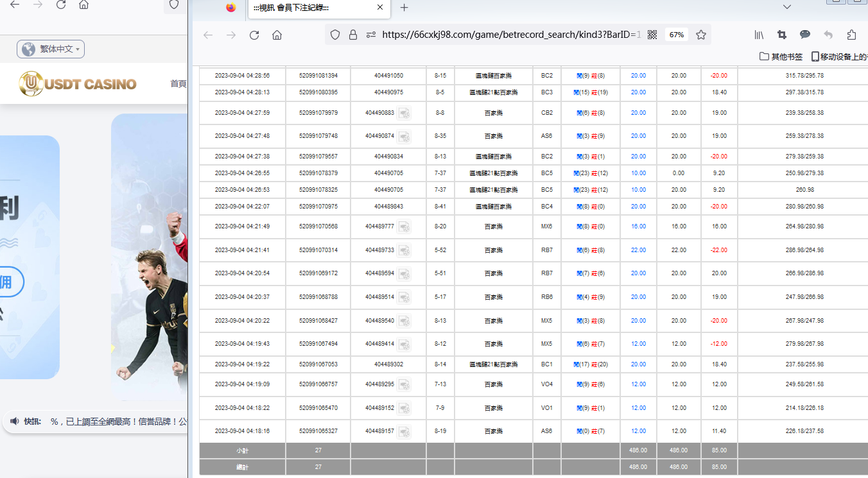Click 區塊鏈21點百家樂 in the BC1 row
The image size is (868, 478).
[493, 364]
